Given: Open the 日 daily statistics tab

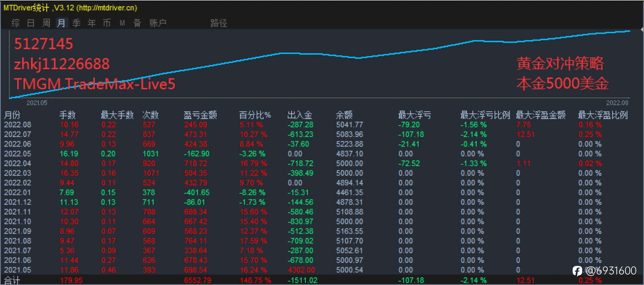Looking at the screenshot, I should coord(31,23).
